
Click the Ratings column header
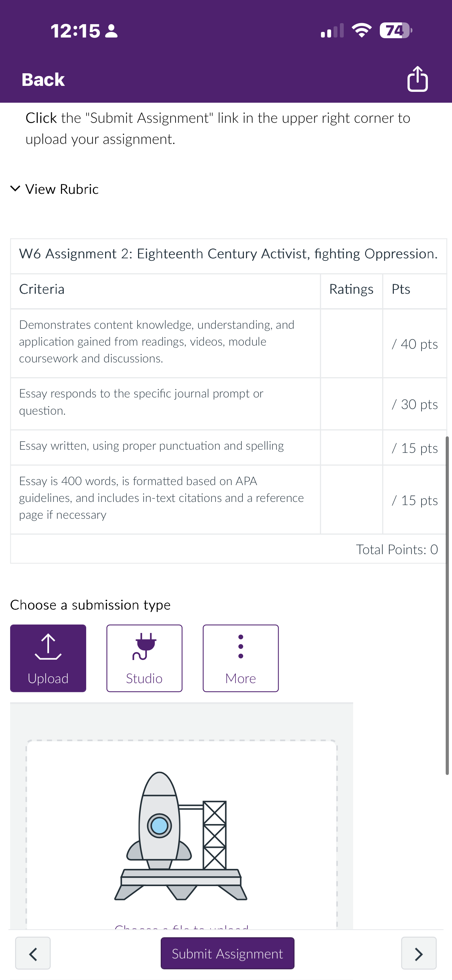point(351,289)
